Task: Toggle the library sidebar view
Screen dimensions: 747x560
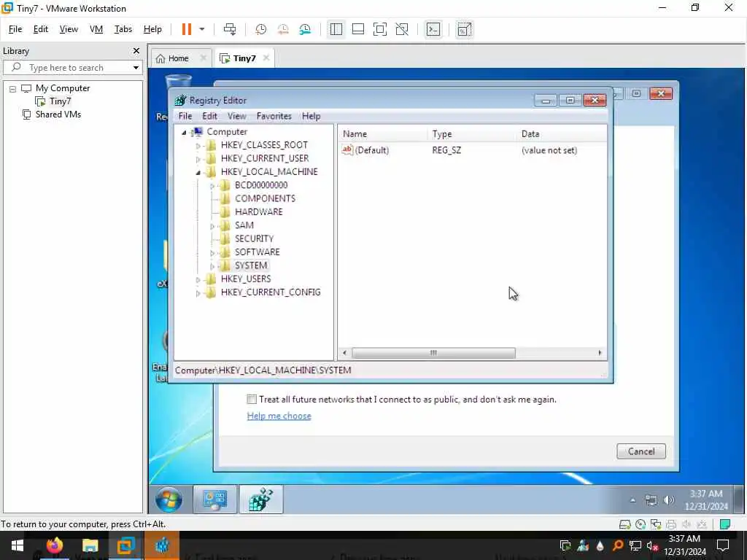Action: (x=336, y=29)
